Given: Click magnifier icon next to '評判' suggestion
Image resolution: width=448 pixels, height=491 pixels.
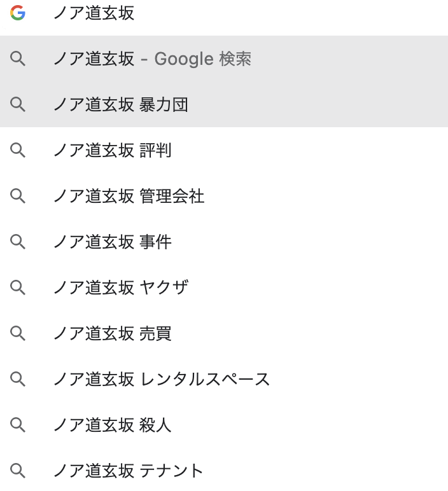Looking at the screenshot, I should tap(18, 150).
